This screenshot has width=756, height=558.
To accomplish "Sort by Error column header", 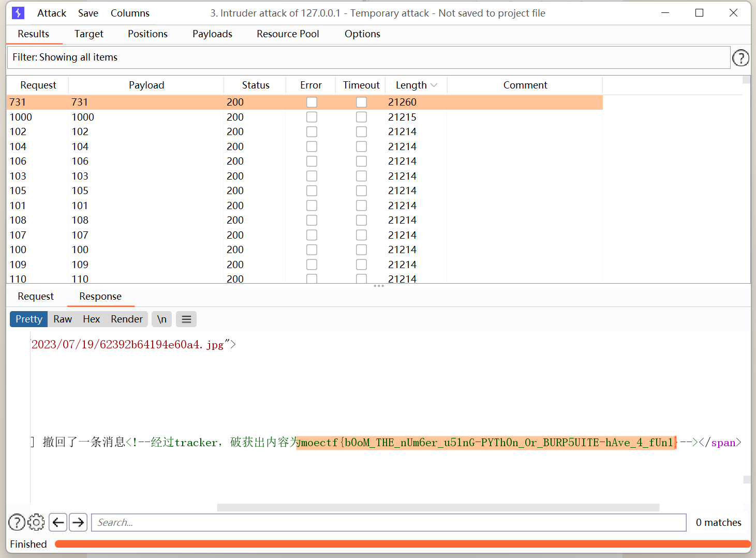I will click(x=311, y=85).
